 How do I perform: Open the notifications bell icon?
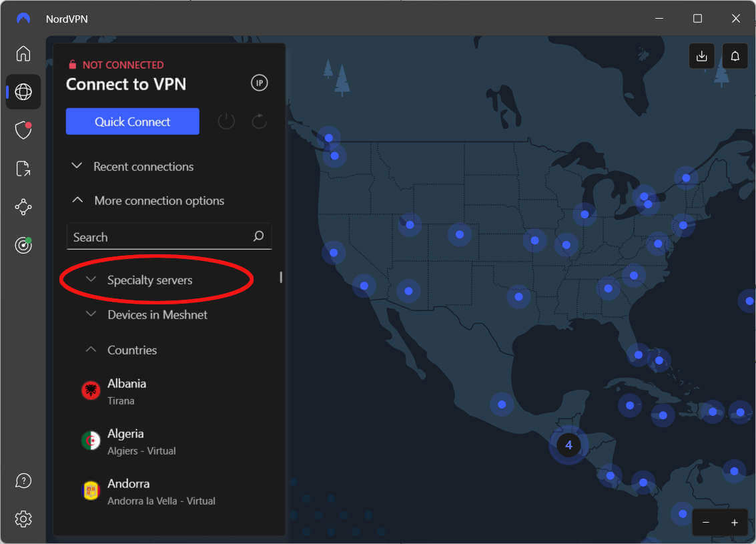735,56
